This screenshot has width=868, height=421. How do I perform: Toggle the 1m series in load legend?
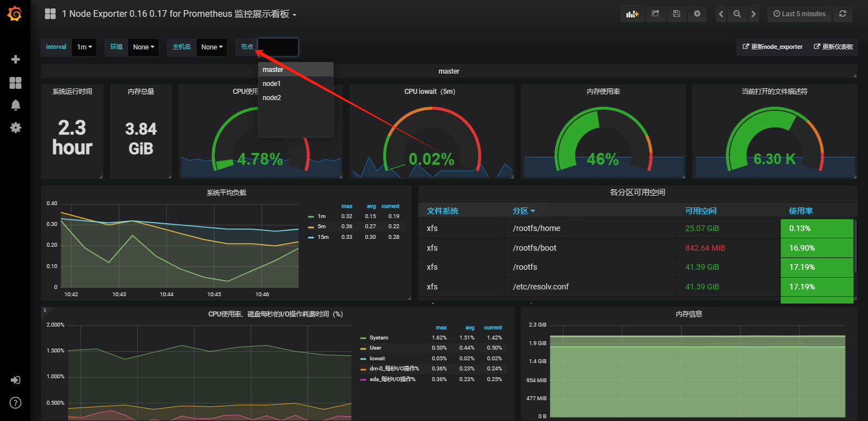pos(321,216)
